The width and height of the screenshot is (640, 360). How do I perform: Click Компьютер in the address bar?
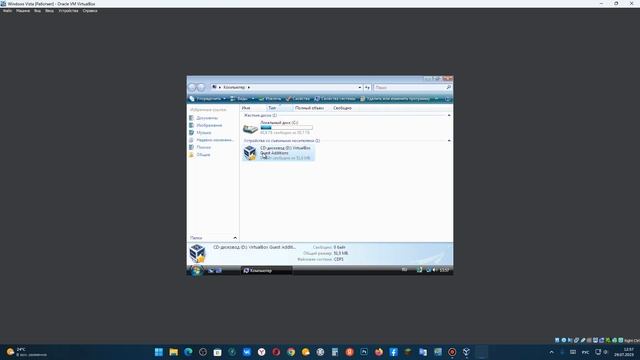[234, 87]
